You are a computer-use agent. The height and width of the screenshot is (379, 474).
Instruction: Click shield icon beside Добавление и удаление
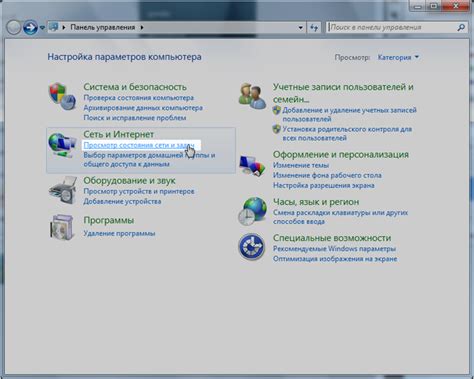tap(276, 110)
